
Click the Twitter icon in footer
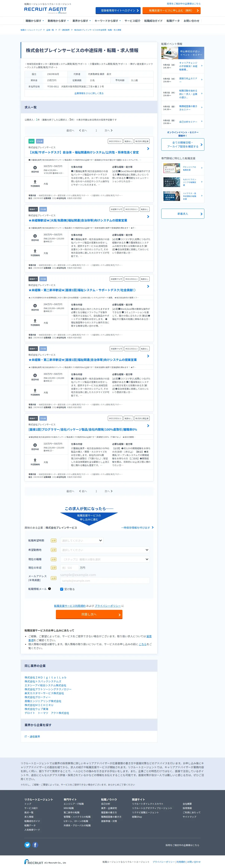pos(27,845)
